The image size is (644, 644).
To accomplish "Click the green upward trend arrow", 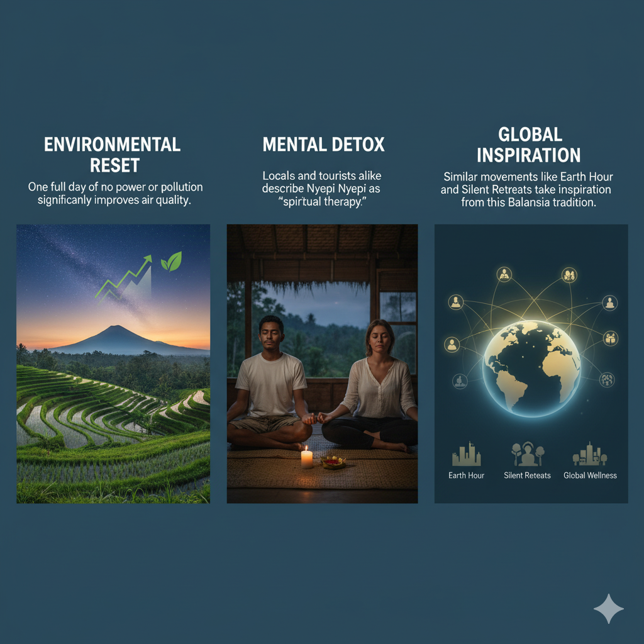I will (x=124, y=277).
